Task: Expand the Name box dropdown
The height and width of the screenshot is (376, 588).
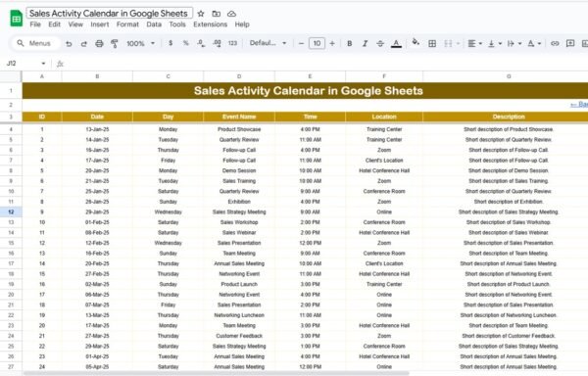Action: point(43,64)
